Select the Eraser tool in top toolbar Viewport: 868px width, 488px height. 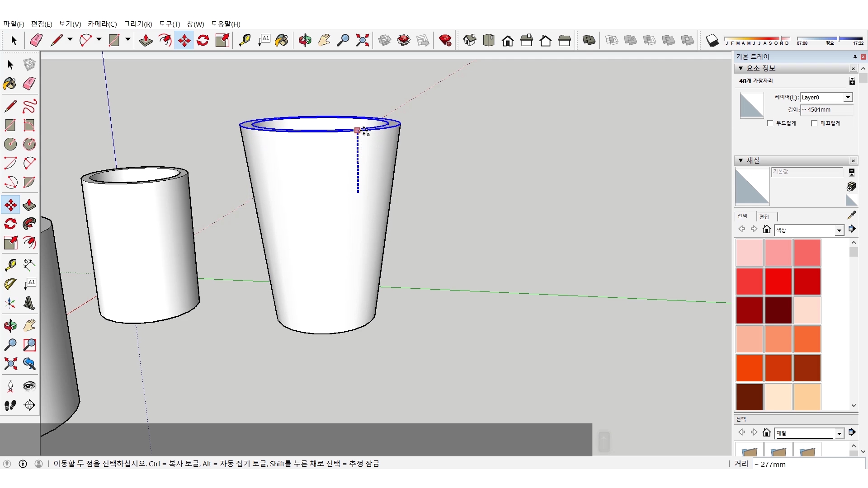36,40
